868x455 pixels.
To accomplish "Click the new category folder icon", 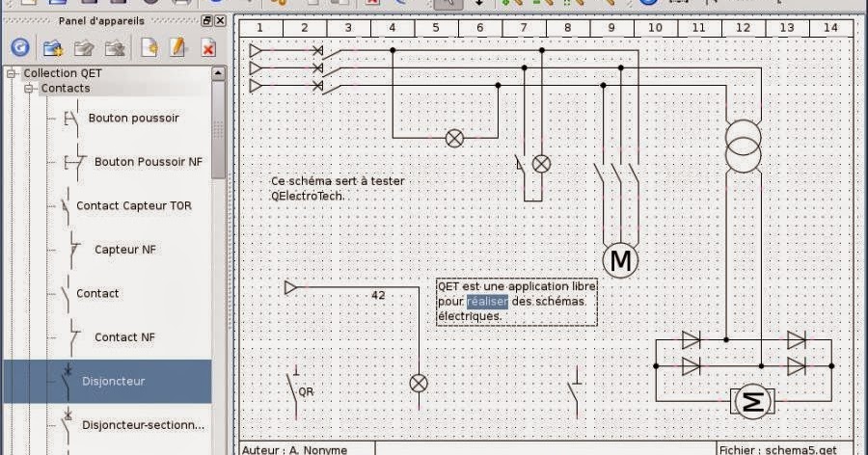I will (x=53, y=48).
